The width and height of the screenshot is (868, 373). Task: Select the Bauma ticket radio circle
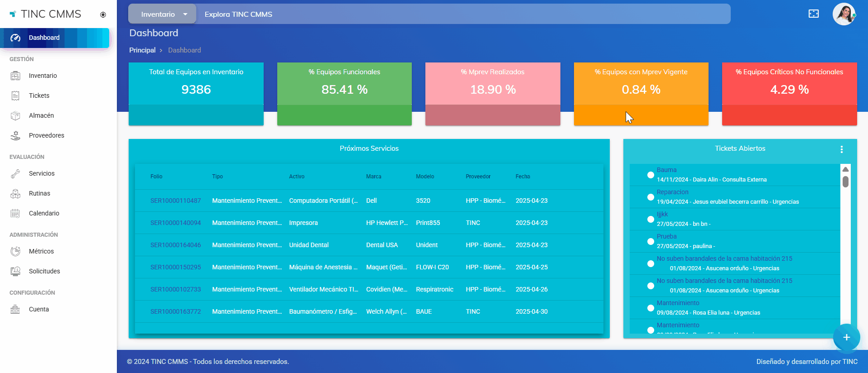(651, 175)
